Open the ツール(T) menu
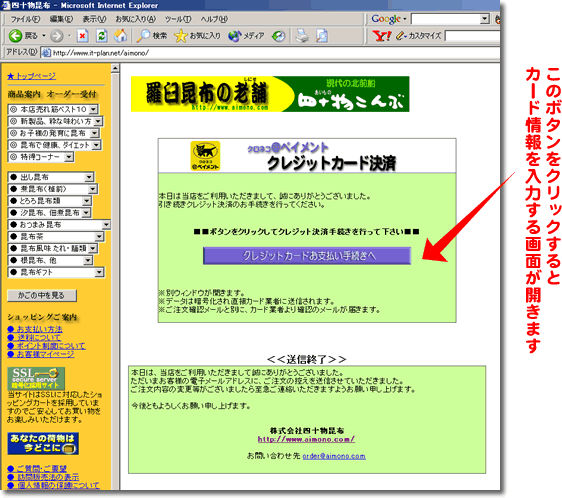The image size is (562, 498). click(178, 19)
